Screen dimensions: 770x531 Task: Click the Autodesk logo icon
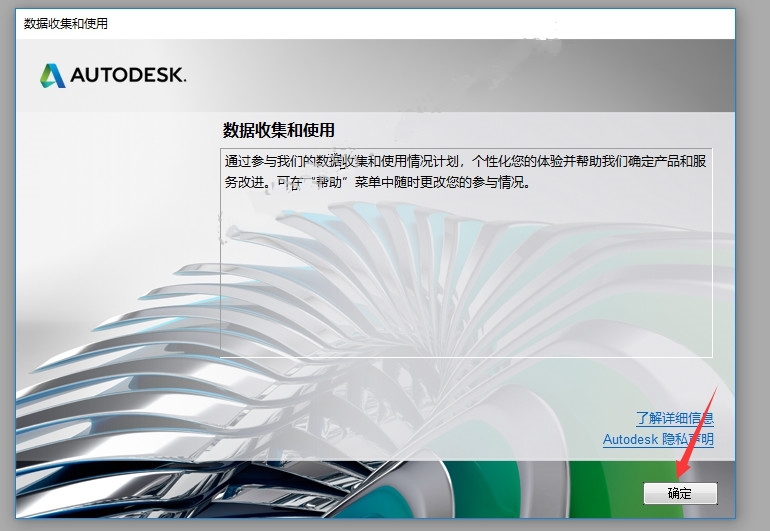point(53,76)
